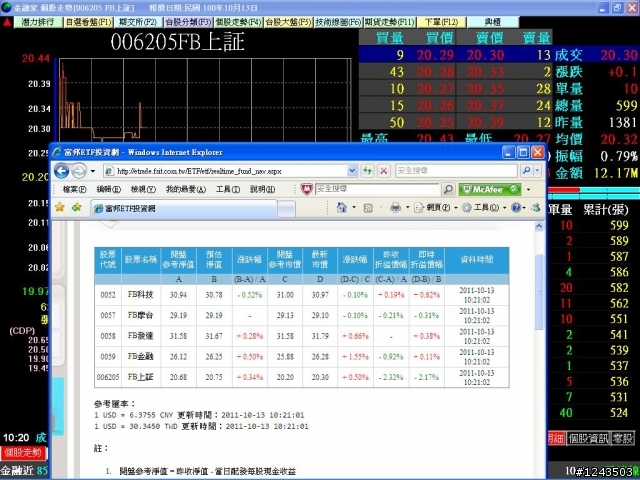Open the Print dropdown arrow
This screenshot has height=480, width=640.
pos(407,208)
